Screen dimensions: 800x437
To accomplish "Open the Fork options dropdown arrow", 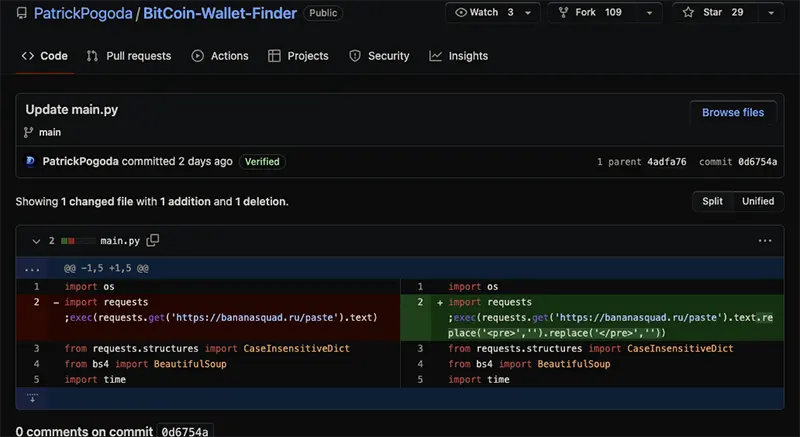I will pos(649,13).
